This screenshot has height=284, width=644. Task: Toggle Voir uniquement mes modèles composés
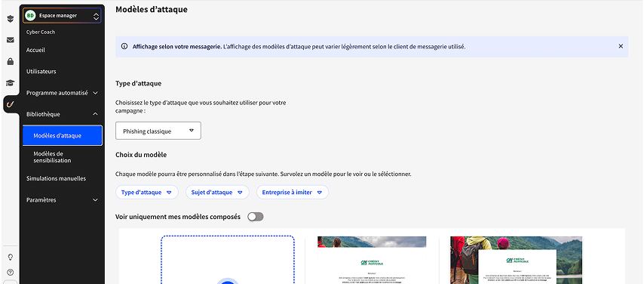pos(256,217)
